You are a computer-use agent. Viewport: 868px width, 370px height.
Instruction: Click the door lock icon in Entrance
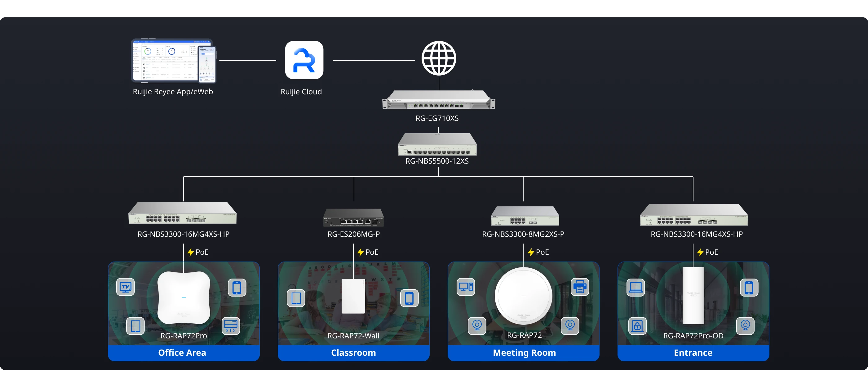(638, 326)
